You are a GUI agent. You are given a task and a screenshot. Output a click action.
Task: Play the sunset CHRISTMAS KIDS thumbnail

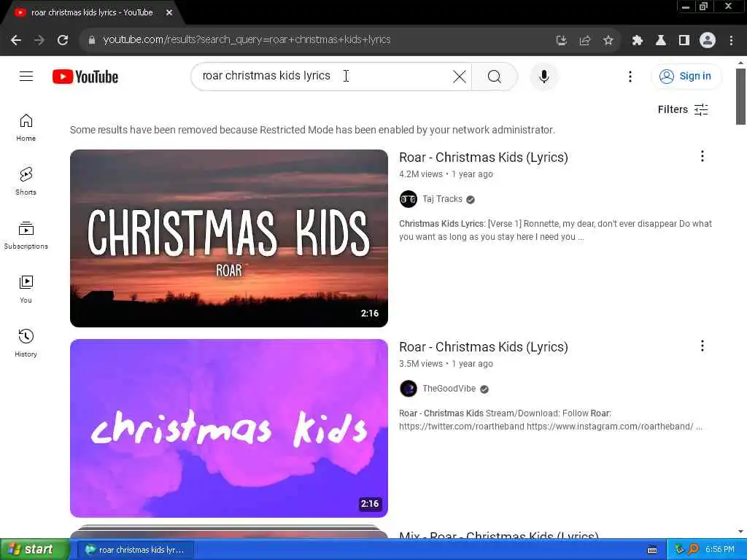click(228, 238)
